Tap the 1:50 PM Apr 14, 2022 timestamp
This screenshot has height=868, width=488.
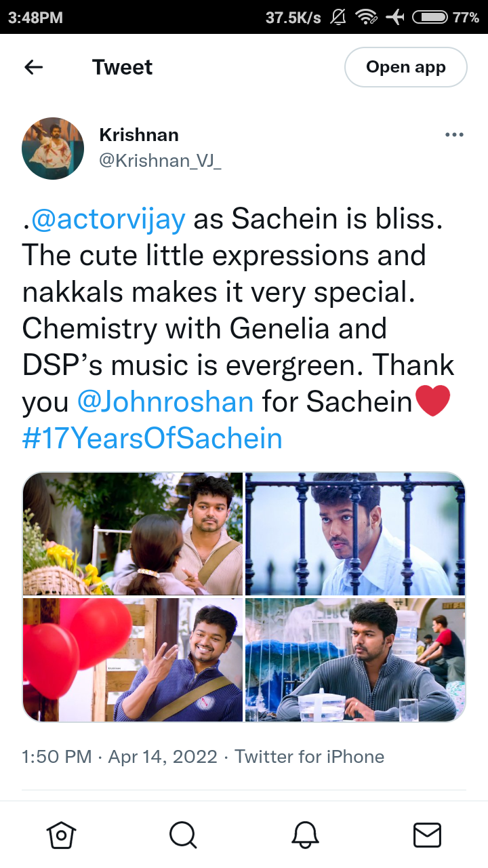(x=120, y=757)
